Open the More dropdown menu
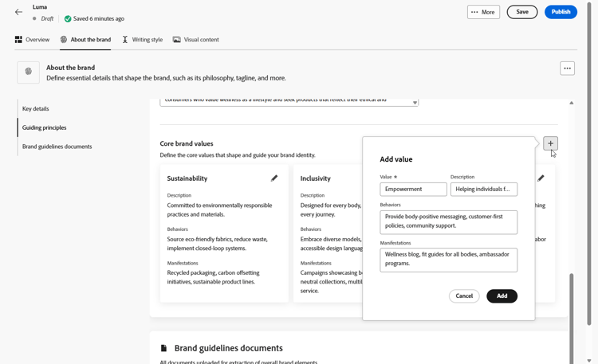The height and width of the screenshot is (364, 598). (x=483, y=12)
